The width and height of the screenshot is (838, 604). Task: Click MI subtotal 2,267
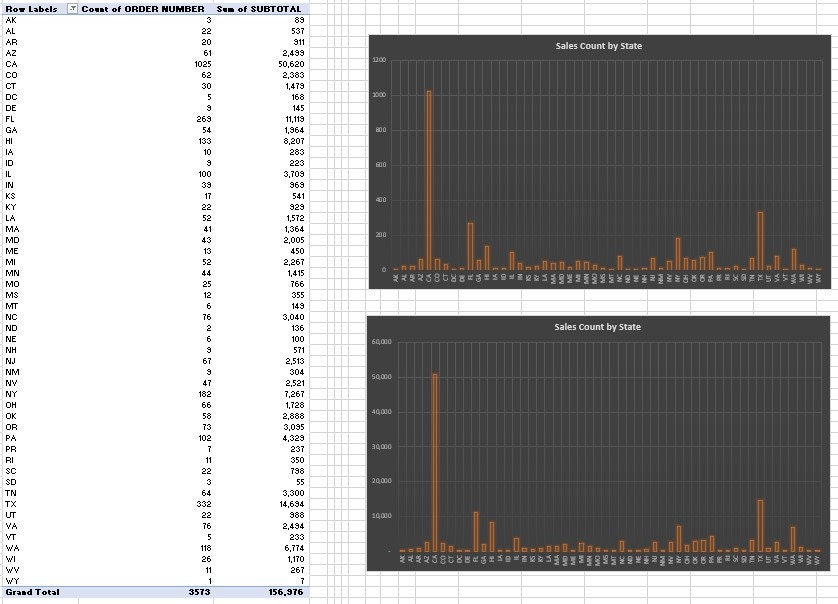[294, 262]
